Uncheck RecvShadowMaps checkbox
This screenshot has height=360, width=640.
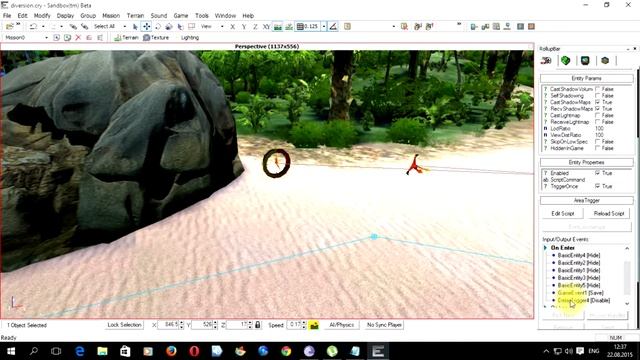point(598,109)
